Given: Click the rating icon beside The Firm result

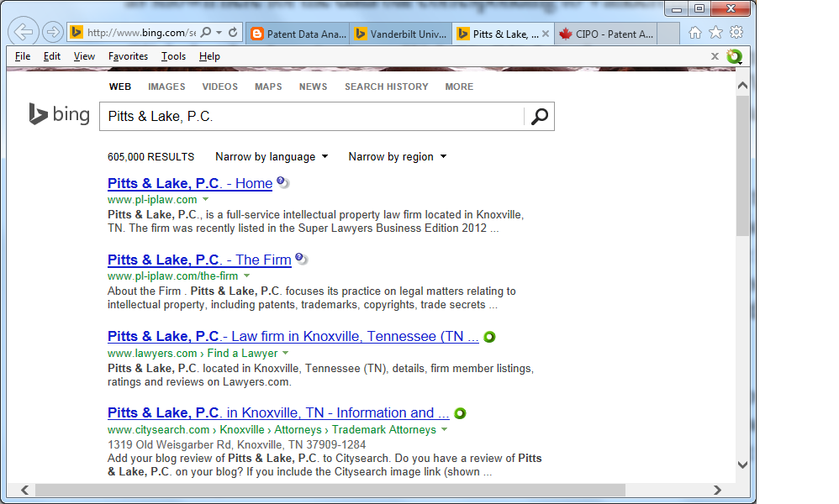Looking at the screenshot, I should tap(301, 260).
